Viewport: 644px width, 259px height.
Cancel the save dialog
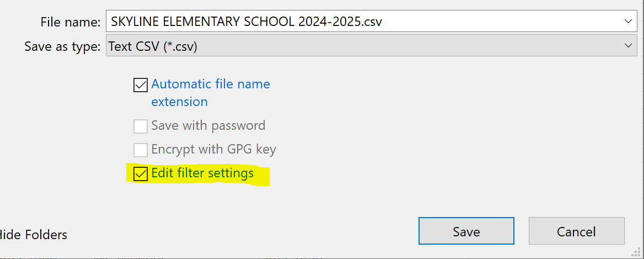[x=576, y=231]
